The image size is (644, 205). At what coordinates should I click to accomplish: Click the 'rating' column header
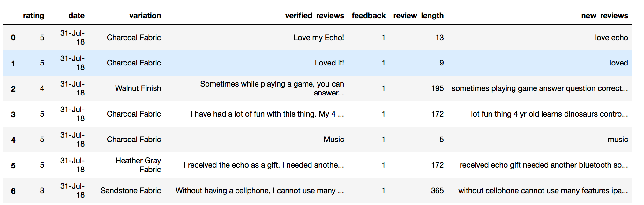(34, 16)
